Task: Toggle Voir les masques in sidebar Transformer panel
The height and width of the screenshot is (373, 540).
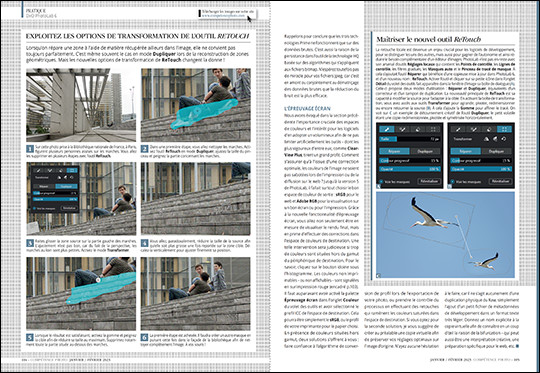Action: pyautogui.click(x=453, y=181)
